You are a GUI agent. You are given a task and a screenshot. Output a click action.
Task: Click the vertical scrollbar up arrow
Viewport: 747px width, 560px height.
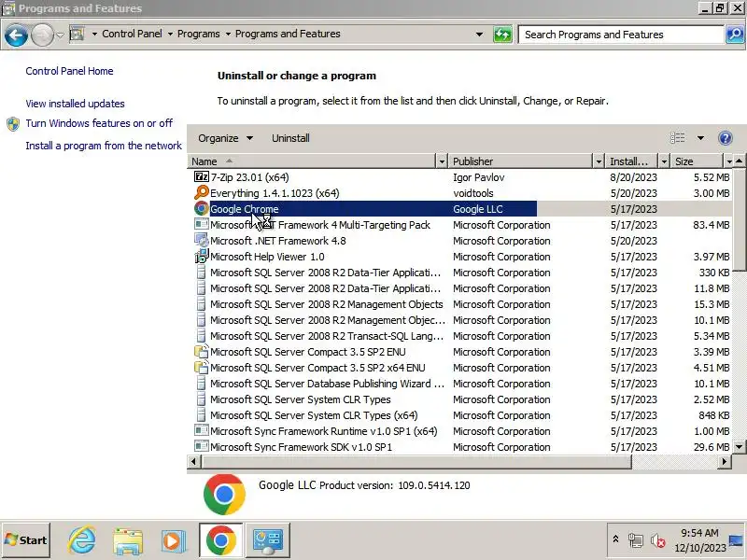coord(739,161)
